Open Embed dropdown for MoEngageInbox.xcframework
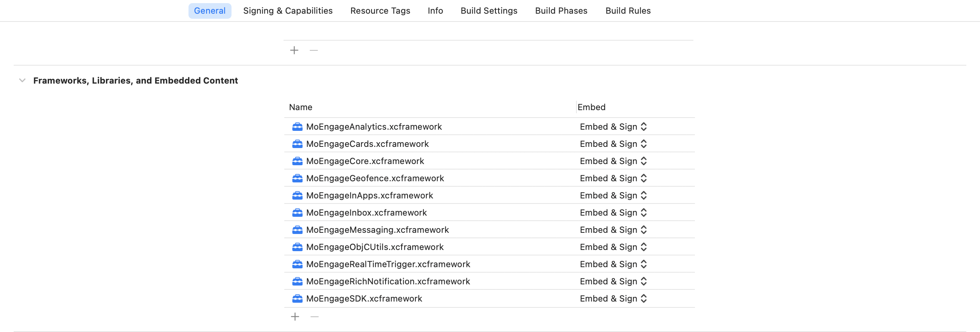Viewport: 980px width, 332px height. point(613,212)
